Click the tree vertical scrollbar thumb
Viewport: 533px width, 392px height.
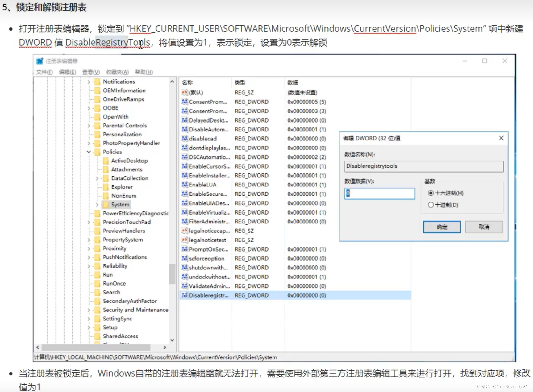click(172, 274)
